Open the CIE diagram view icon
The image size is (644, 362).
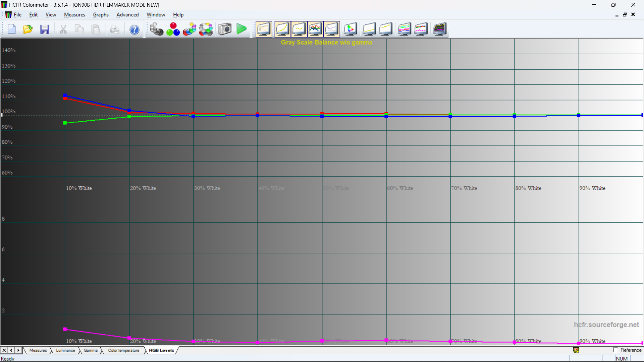point(350,29)
